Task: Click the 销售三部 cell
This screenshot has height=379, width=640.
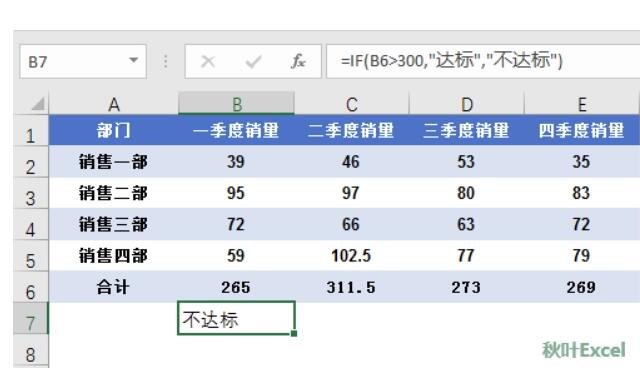Action: [114, 224]
